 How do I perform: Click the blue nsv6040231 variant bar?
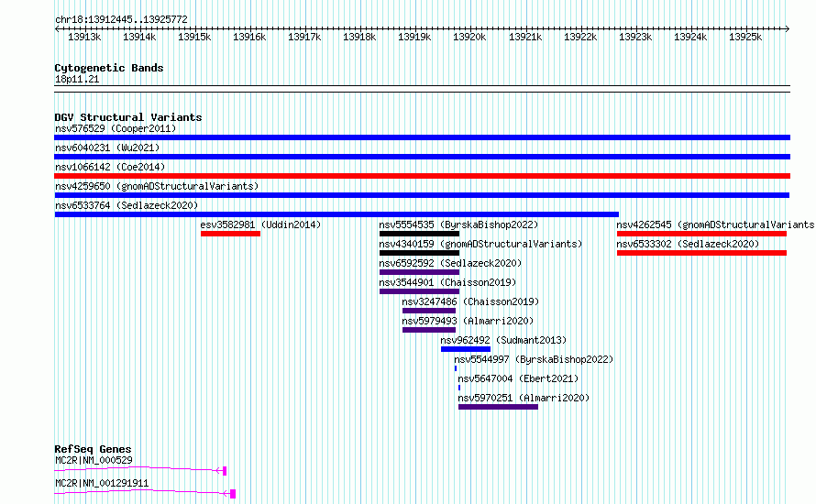click(x=422, y=157)
